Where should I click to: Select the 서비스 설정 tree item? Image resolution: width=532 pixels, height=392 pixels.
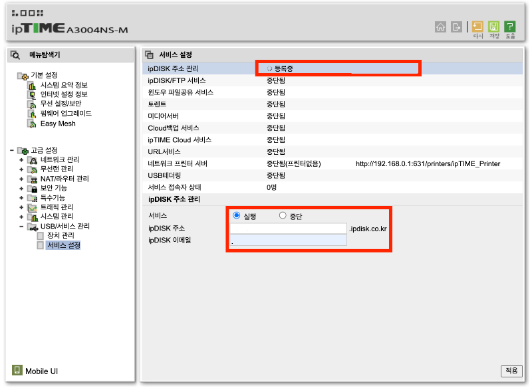click(x=63, y=245)
